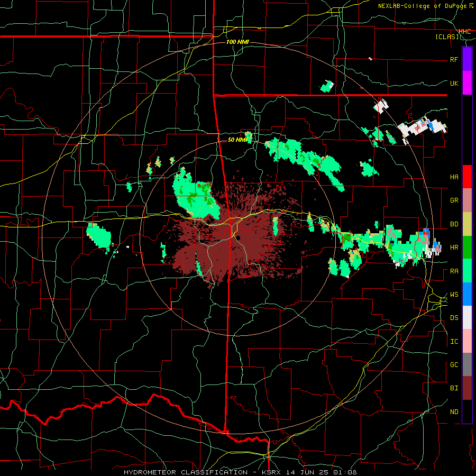Click the [CLAS] units label

coord(447,37)
